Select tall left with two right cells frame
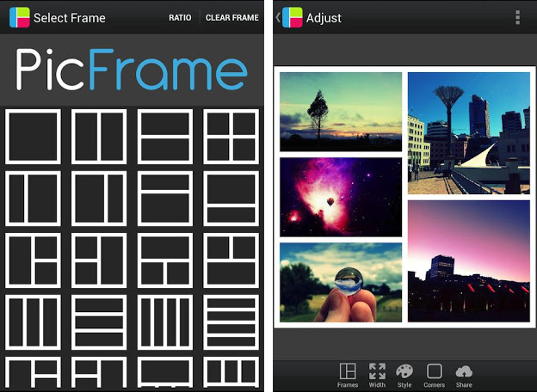 tap(33, 260)
